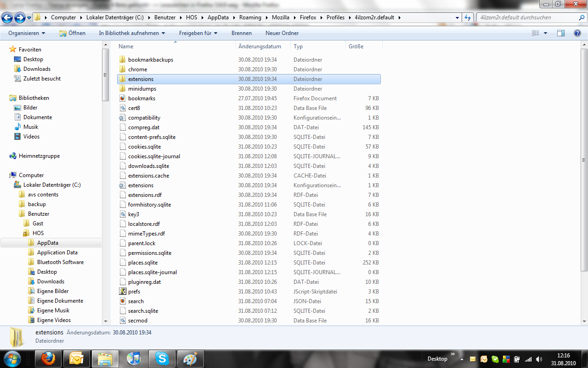The width and height of the screenshot is (588, 368).
Task: Select the prefs JScript file icon
Action: (x=122, y=292)
